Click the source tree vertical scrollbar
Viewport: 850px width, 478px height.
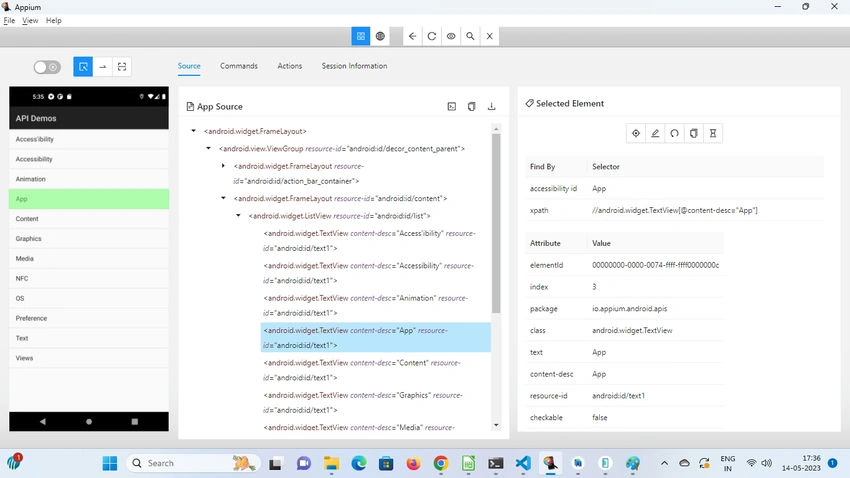(x=496, y=223)
